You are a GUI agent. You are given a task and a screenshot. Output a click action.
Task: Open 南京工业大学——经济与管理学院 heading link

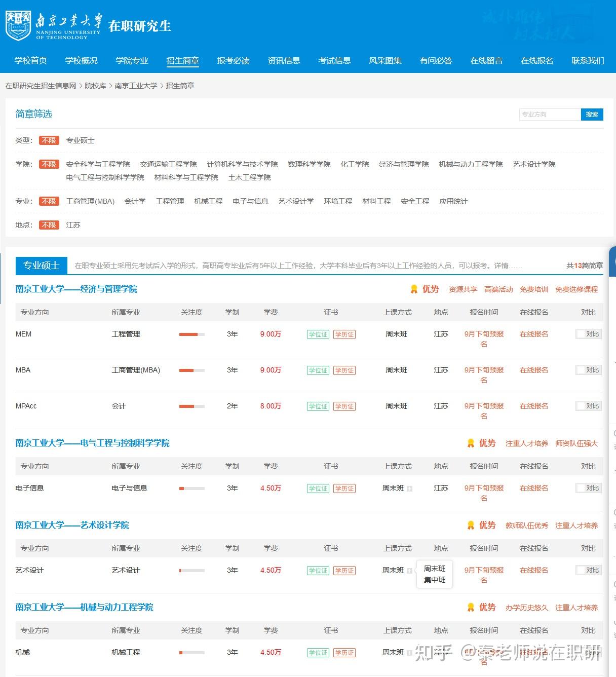76,289
